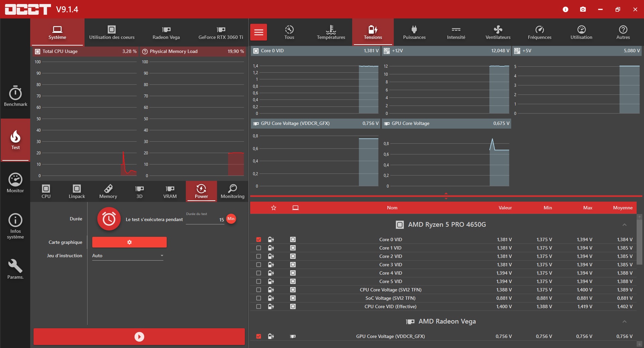Uncheck the Core 0 VID graph checkbox

[259, 239]
